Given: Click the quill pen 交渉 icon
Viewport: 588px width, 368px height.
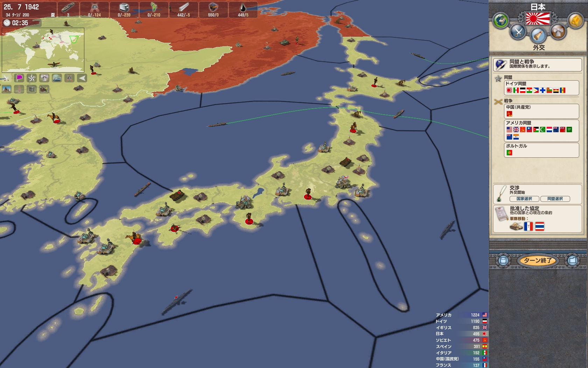Looking at the screenshot, I should pyautogui.click(x=502, y=194).
